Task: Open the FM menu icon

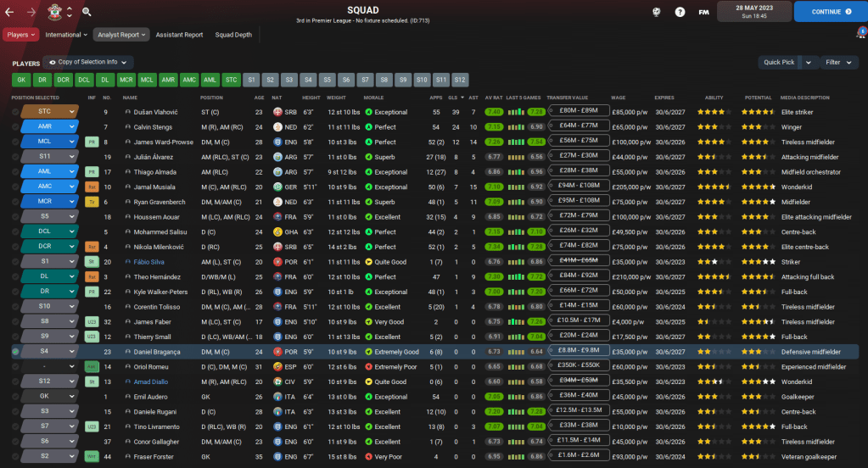Action: pos(703,12)
